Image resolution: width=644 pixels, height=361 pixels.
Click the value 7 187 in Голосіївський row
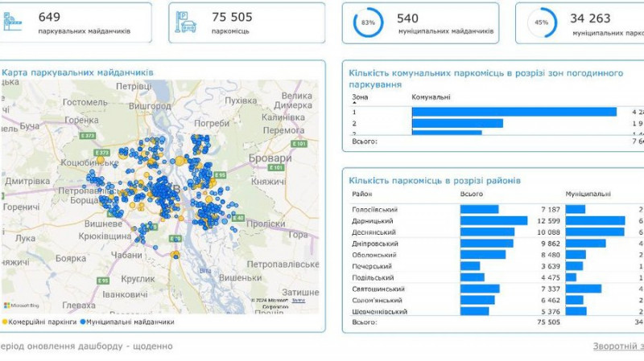click(551, 210)
